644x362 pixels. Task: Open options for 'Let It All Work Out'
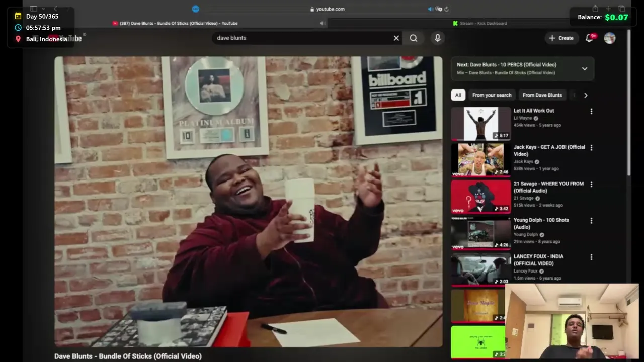tap(591, 111)
